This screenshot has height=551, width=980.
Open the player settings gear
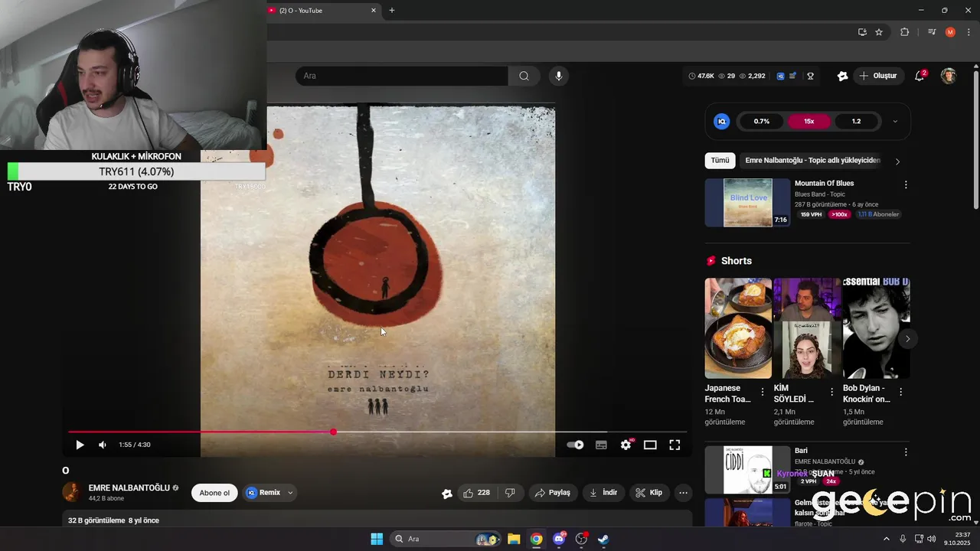click(x=626, y=445)
